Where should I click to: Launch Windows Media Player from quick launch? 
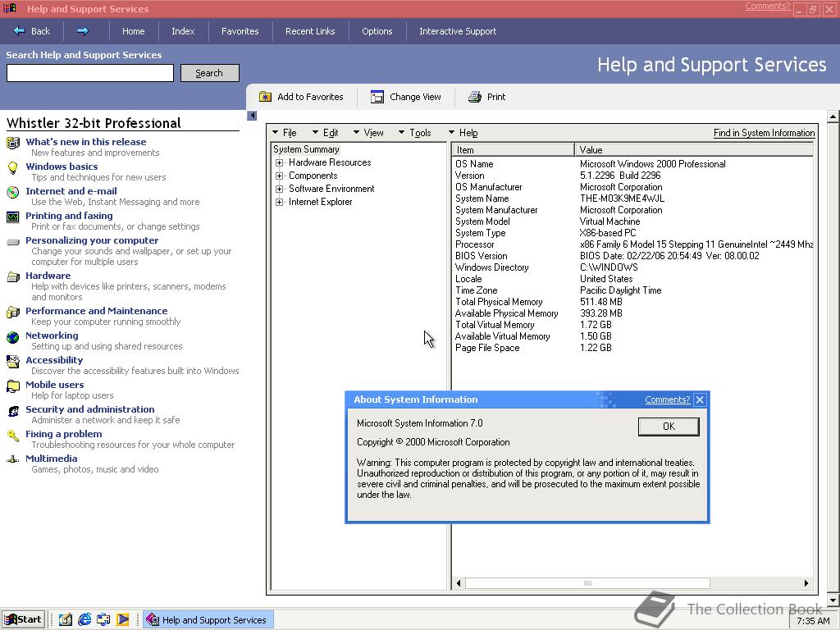point(123,619)
